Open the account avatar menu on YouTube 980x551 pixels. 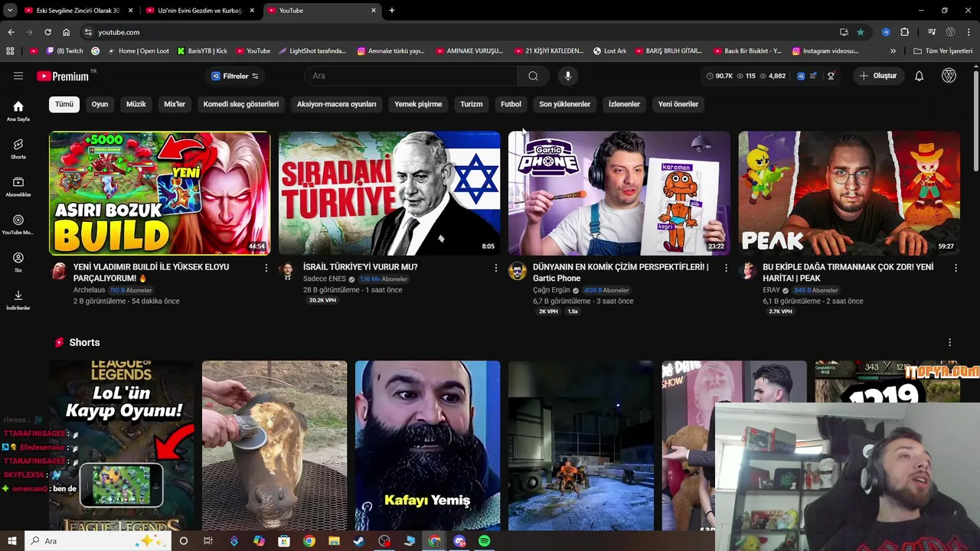(949, 76)
